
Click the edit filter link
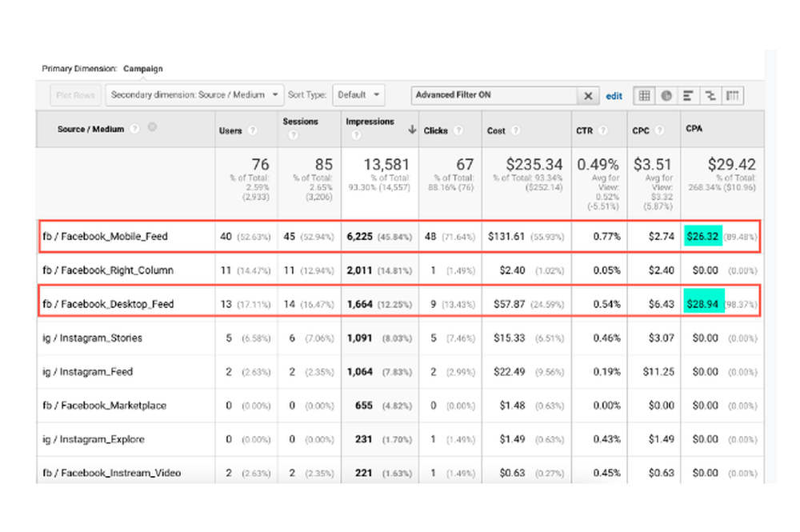point(614,96)
